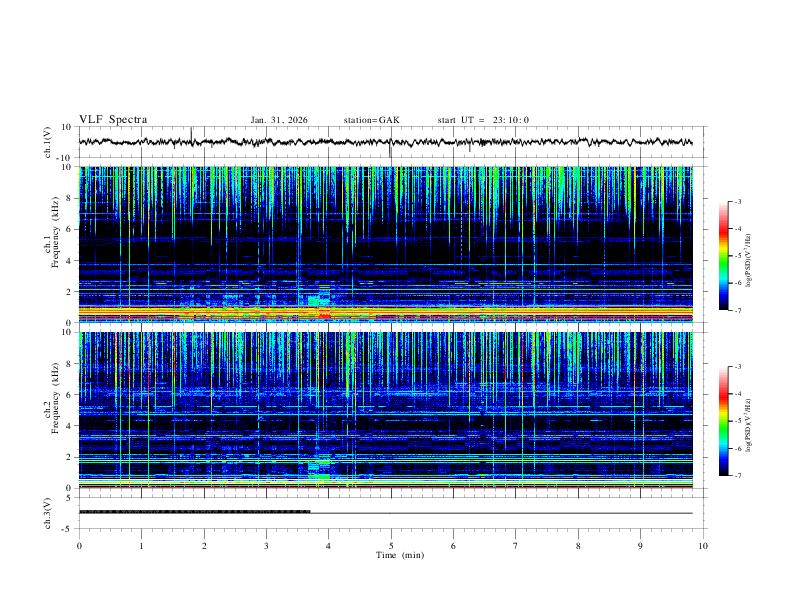Click the "4" kHz tick of ch.2 spectrogram
The height and width of the screenshot is (612, 792).
pos(67,426)
